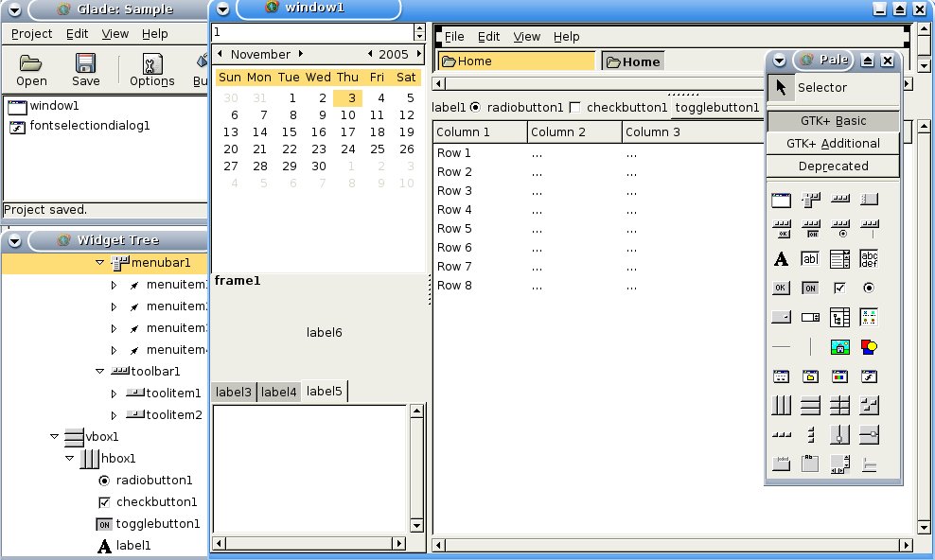Choose the Image widget in the palette
The height and width of the screenshot is (560, 935).
[839, 347]
